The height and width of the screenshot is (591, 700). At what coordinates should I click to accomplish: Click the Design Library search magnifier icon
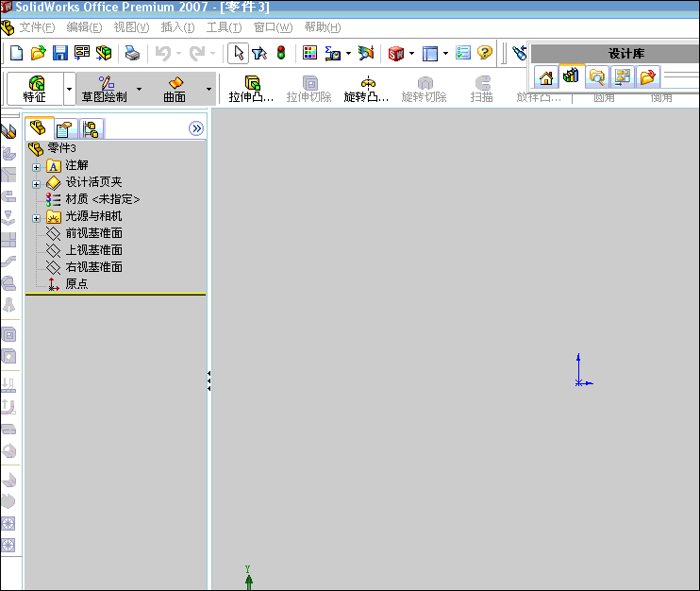(x=597, y=77)
